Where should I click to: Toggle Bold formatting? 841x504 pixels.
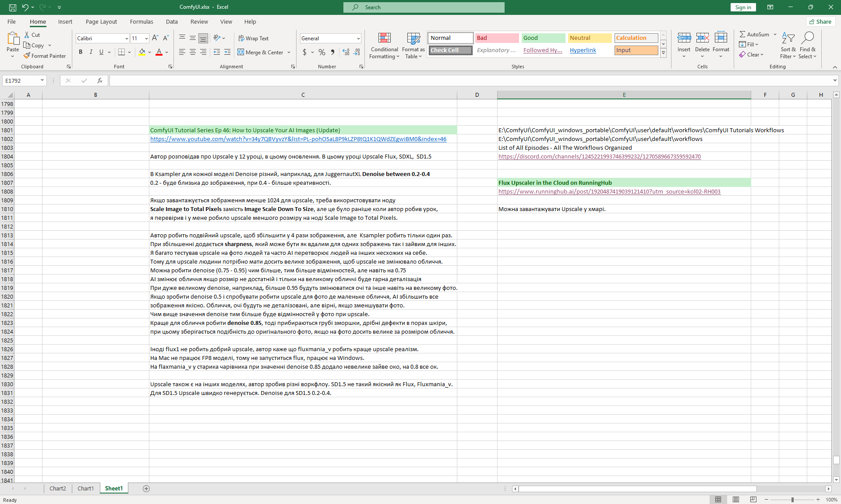pyautogui.click(x=81, y=52)
